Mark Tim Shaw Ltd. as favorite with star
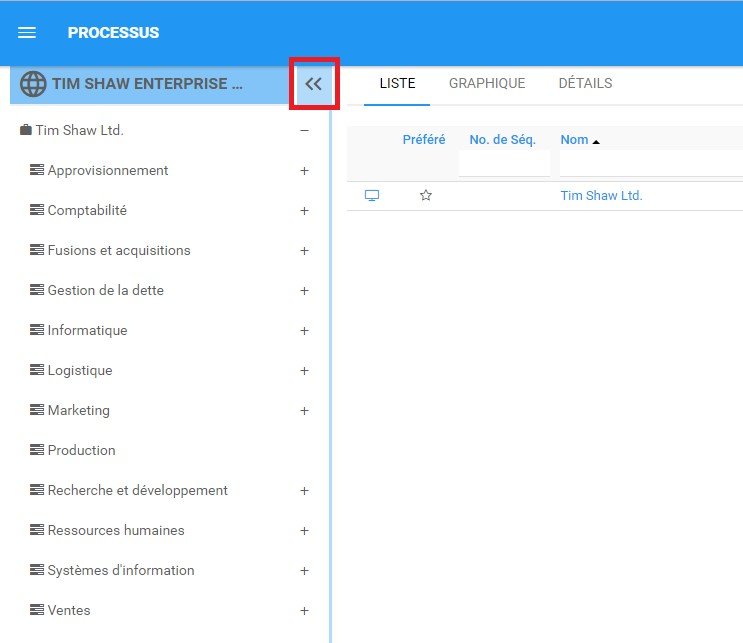743x643 pixels. 426,195
